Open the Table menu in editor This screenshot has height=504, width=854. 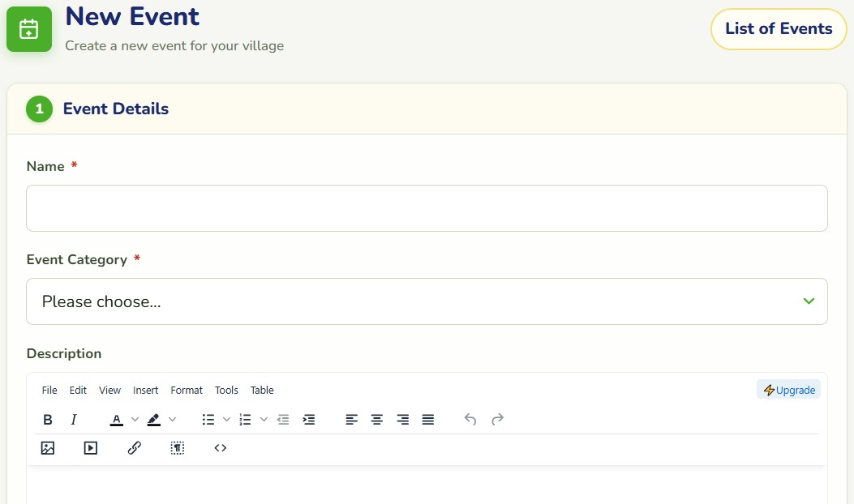coord(262,391)
